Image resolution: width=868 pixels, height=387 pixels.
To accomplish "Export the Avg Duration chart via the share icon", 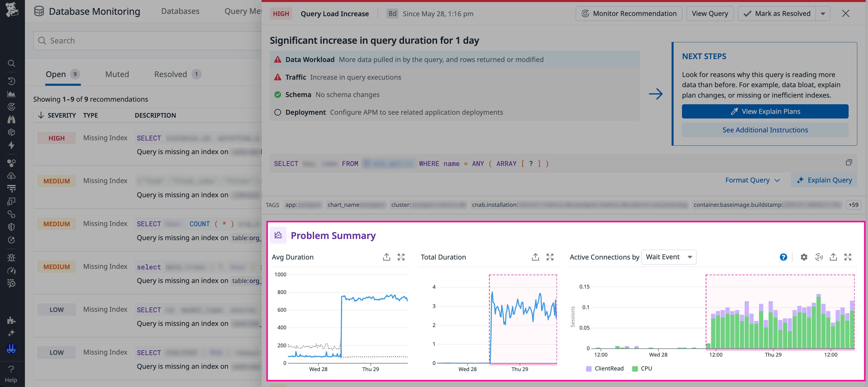I will [387, 257].
